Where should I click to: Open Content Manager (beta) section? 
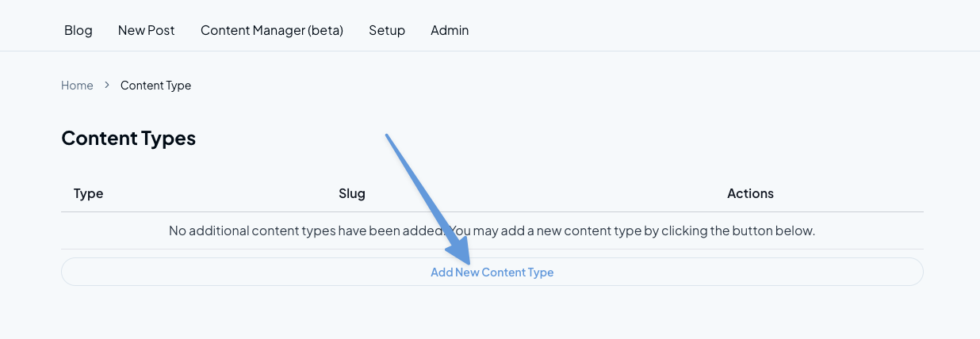point(271,30)
